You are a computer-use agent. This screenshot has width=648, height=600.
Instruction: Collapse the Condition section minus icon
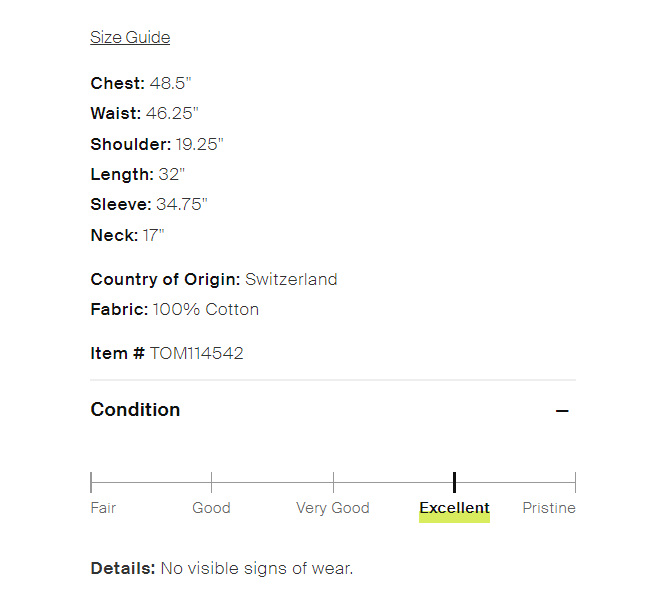pos(562,411)
